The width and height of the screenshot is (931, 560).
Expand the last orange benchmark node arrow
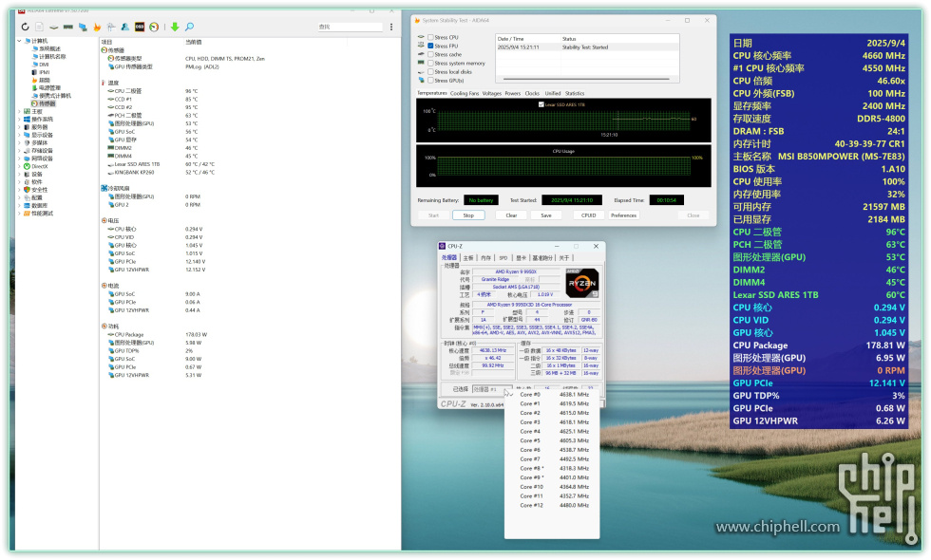click(x=19, y=214)
